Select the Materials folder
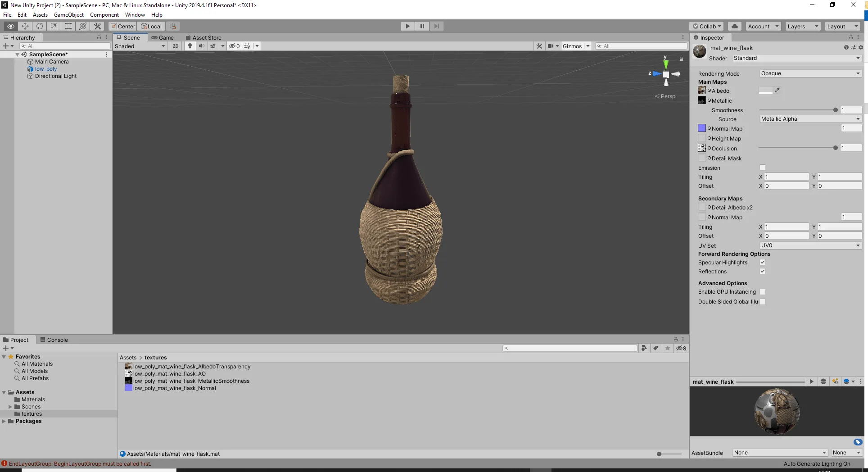This screenshot has height=472, width=868. pyautogui.click(x=33, y=399)
